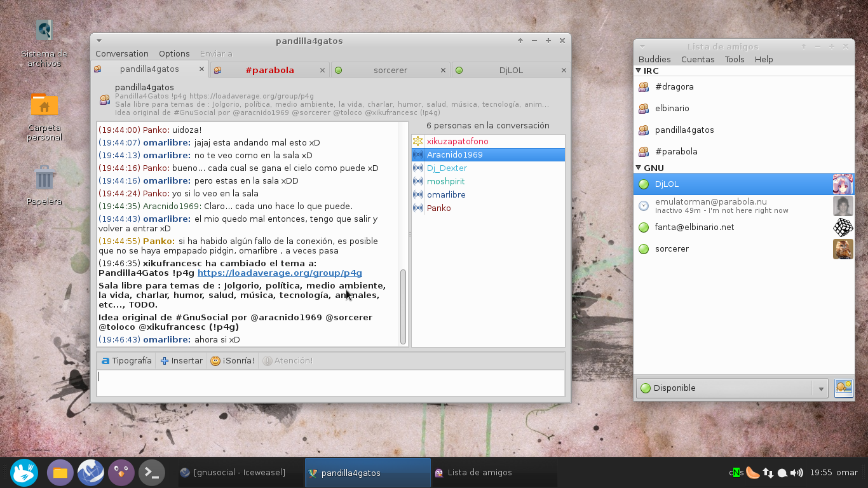Click sorcerer's avatar thumbnail
Screen dimensions: 868x488
[843, 248]
